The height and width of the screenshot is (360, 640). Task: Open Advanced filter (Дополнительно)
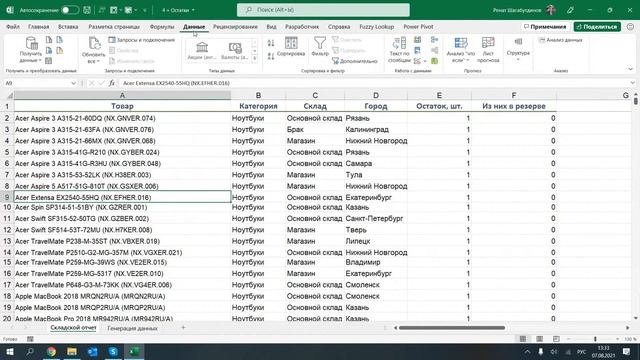[x=354, y=61]
